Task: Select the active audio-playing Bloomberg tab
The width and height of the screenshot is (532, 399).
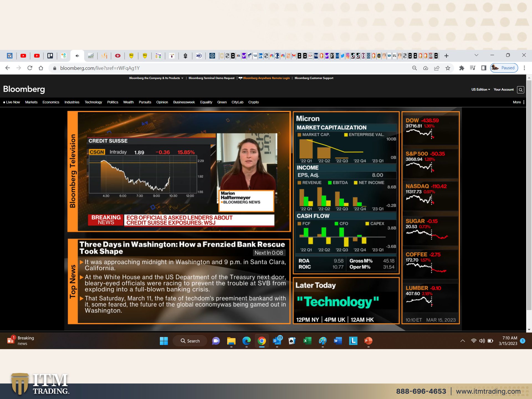Action: 77,56
